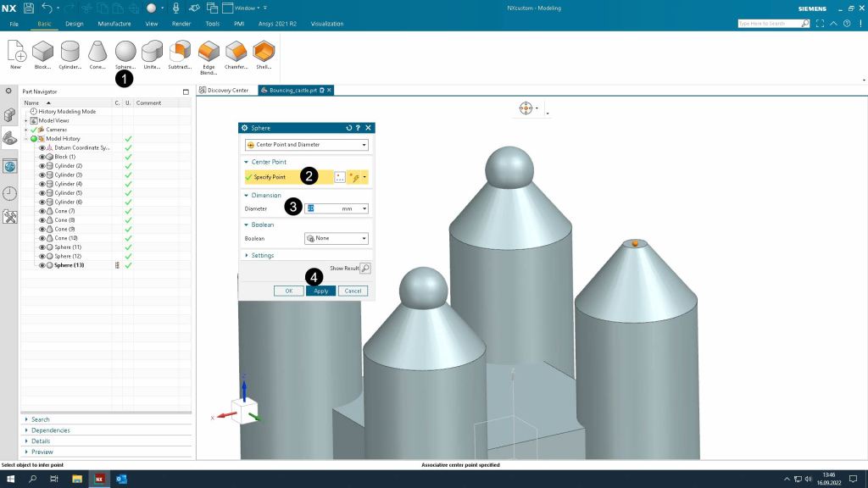Choose the Edge Blend tool

[209, 51]
